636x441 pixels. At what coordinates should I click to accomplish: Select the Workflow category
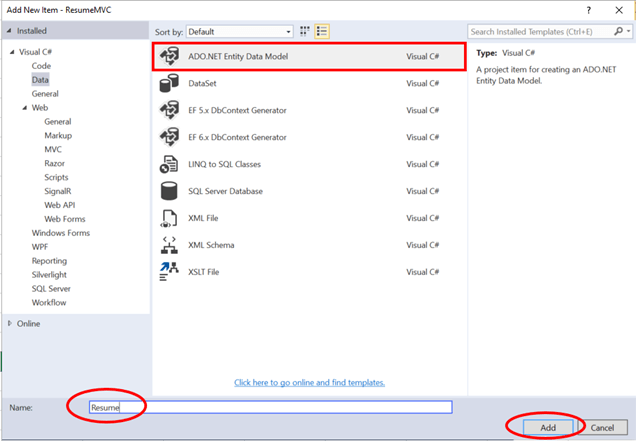pyautogui.click(x=49, y=303)
